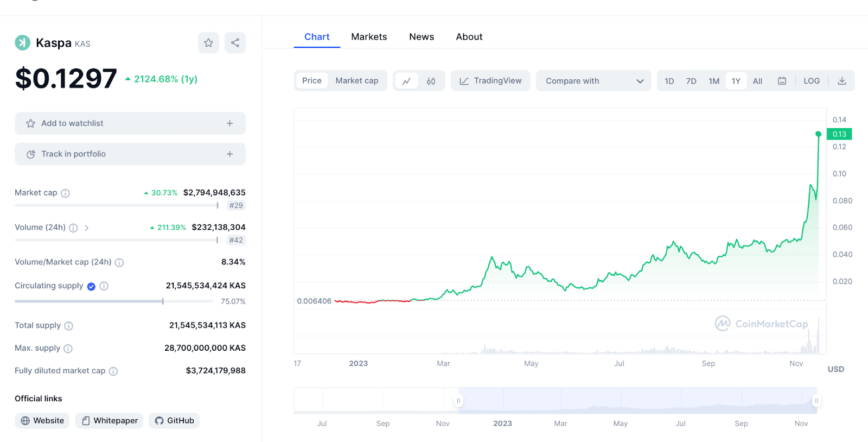Switch to the About tab
Viewport: 868px width, 442px height.
pyautogui.click(x=469, y=37)
